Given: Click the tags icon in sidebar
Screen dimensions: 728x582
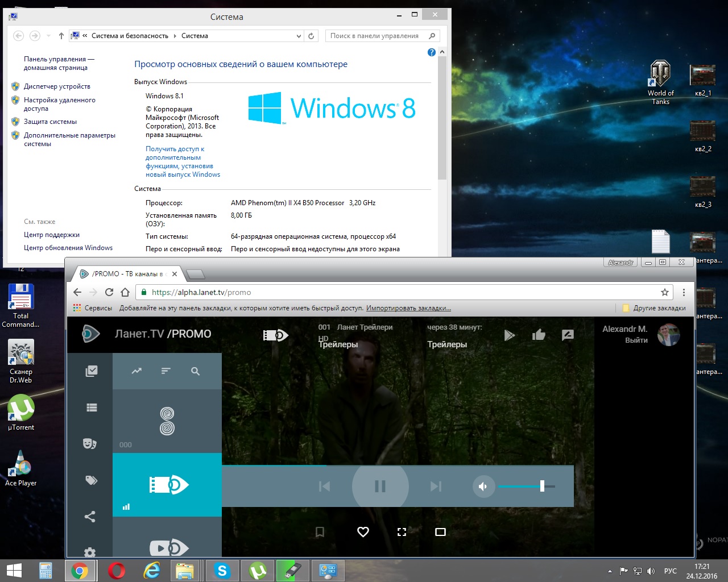Looking at the screenshot, I should pos(91,480).
